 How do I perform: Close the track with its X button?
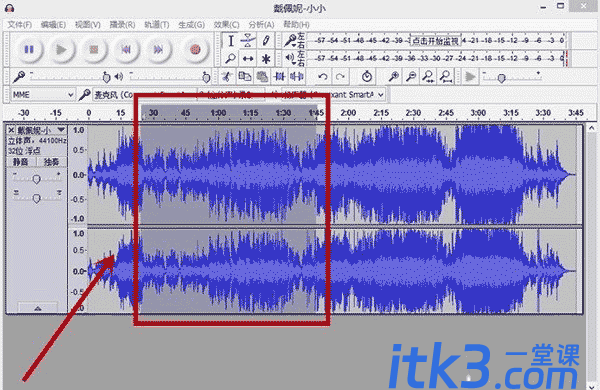[x=11, y=131]
